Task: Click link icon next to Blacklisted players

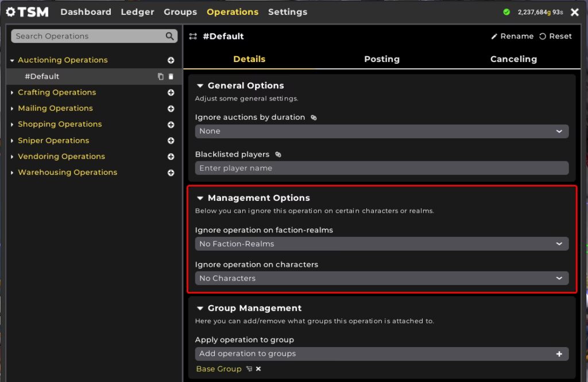Action: click(278, 154)
